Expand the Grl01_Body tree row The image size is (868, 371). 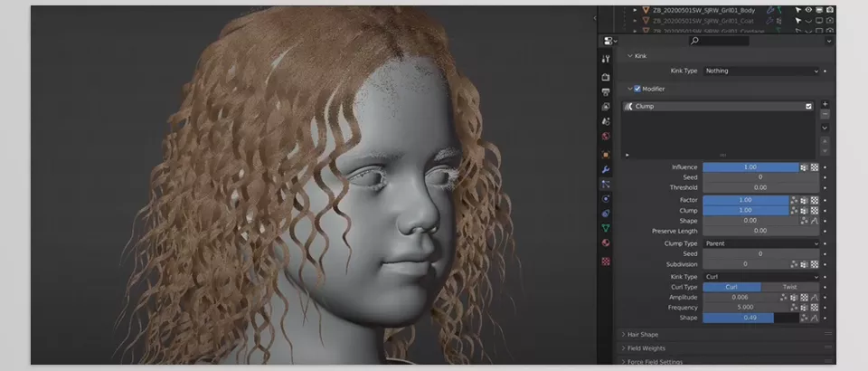tap(635, 10)
